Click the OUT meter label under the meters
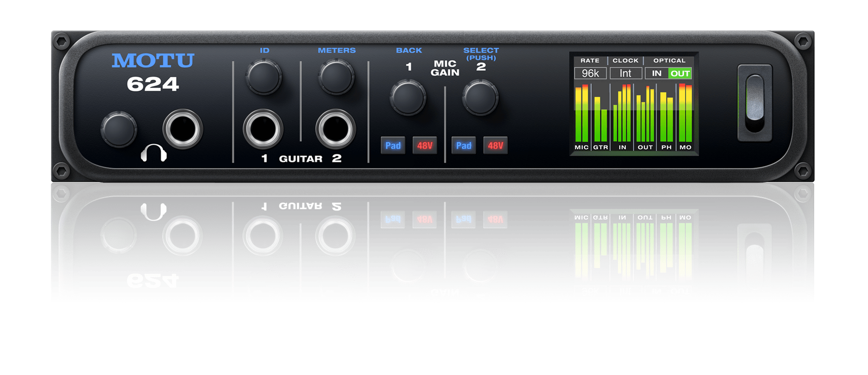 pos(645,147)
